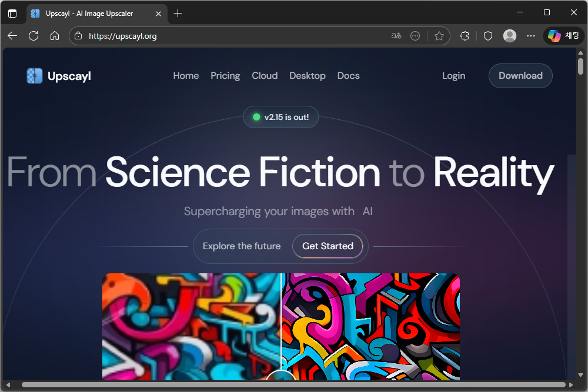The image size is (588, 392).
Task: Click the Upscayl brand name
Action: tap(69, 76)
